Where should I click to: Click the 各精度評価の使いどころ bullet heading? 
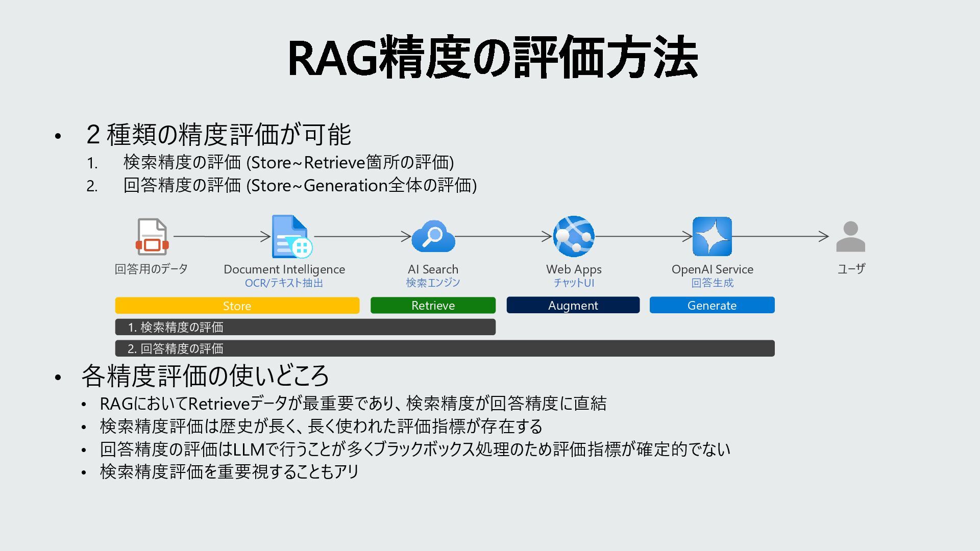[x=205, y=376]
